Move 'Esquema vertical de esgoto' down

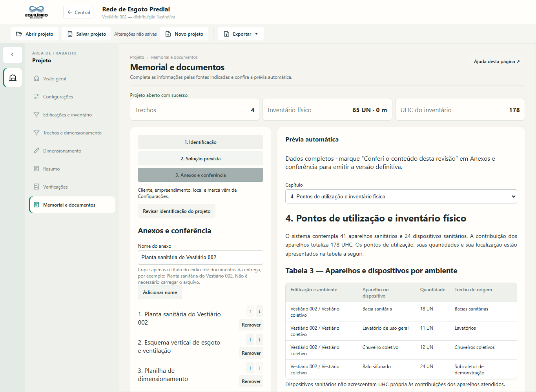click(x=259, y=340)
